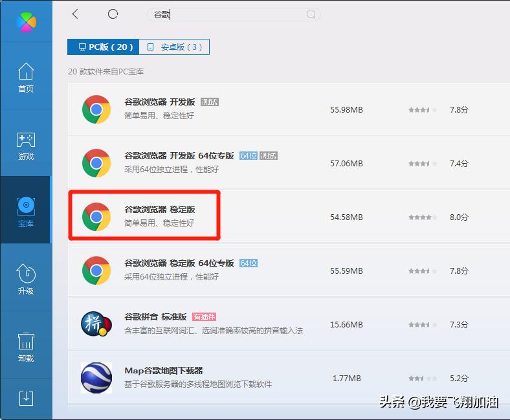Click 测试 tag on 开发版 64位专版 row
Image resolution: width=510 pixels, height=420 pixels.
[269, 156]
